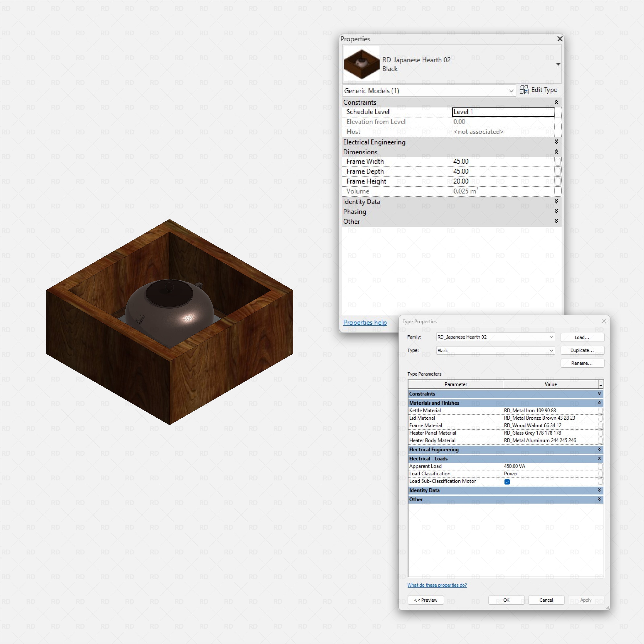Viewport: 644px width, 644px height.
Task: Click Kettle Material value RD_Metal Iron
Action: pyautogui.click(x=550, y=411)
